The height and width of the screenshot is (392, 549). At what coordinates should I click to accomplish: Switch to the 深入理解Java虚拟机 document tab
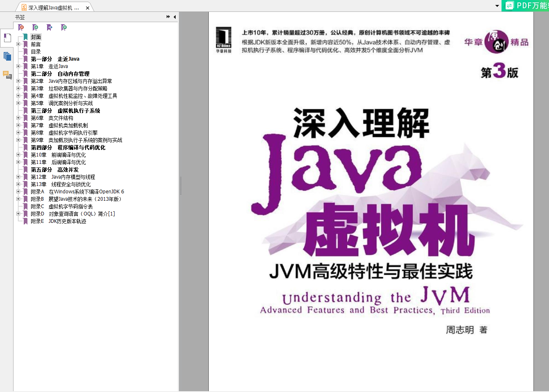click(x=54, y=7)
